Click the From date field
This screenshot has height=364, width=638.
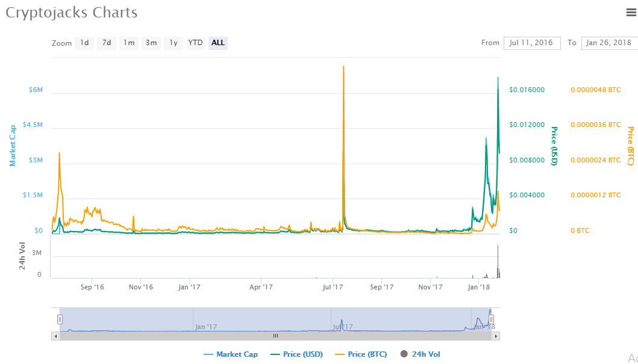click(x=531, y=43)
